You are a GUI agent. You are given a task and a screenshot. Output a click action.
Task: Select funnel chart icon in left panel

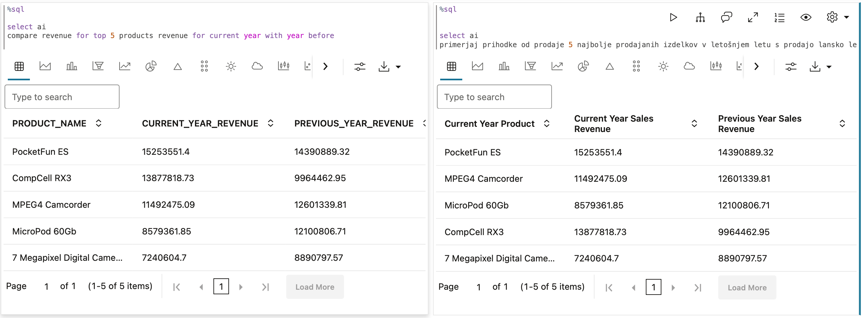(x=98, y=66)
